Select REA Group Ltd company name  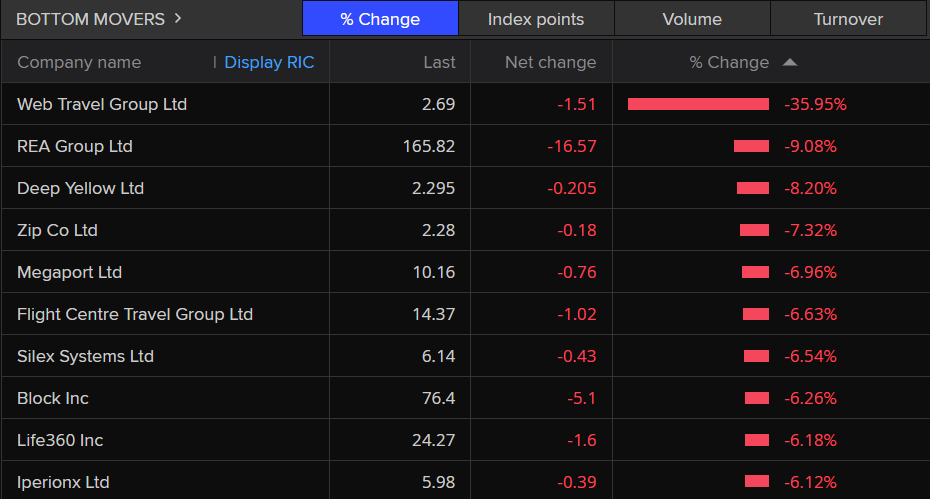coord(75,146)
